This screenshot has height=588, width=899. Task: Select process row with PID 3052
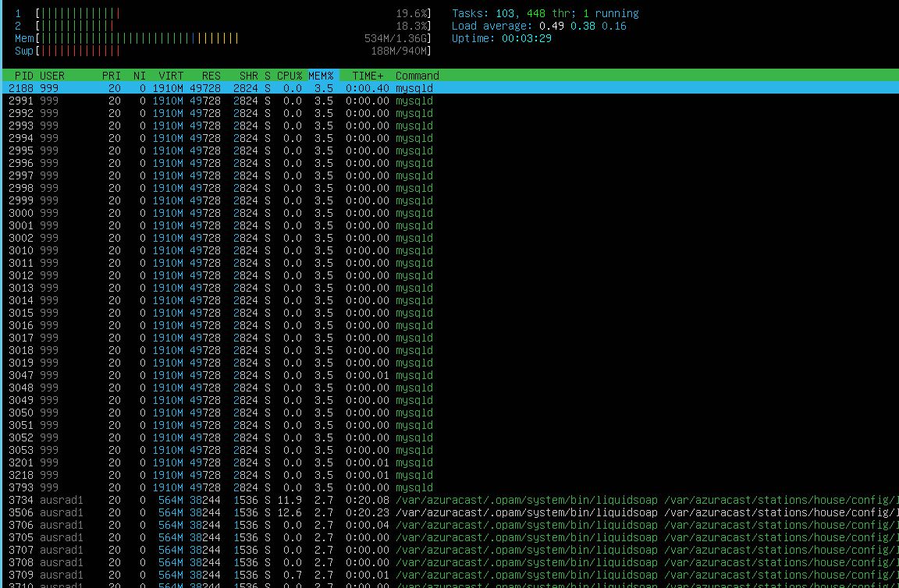click(449, 437)
